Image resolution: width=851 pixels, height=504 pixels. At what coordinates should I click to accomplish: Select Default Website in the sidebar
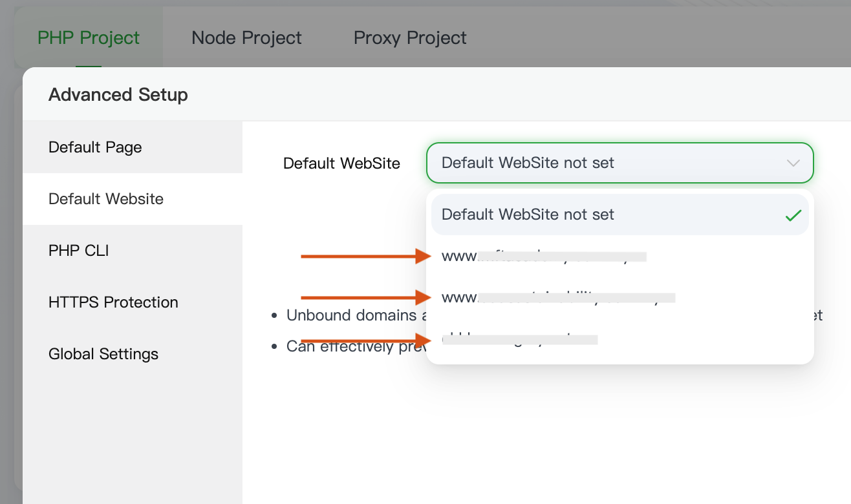coord(106,199)
